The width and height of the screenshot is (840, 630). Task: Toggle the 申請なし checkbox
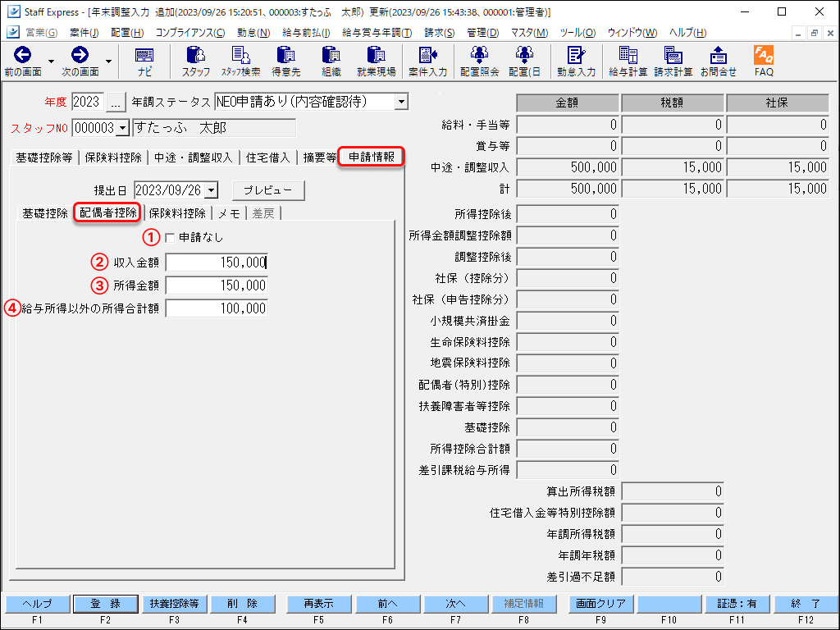point(170,238)
